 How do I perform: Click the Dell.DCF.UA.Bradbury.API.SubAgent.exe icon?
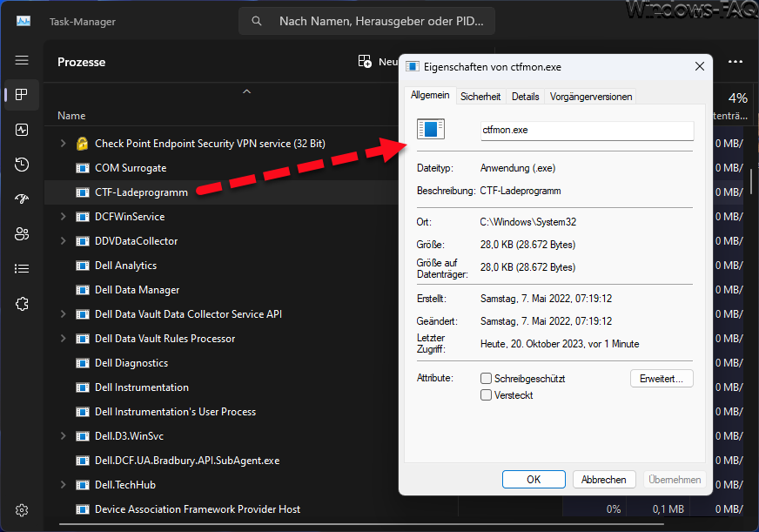pos(83,461)
